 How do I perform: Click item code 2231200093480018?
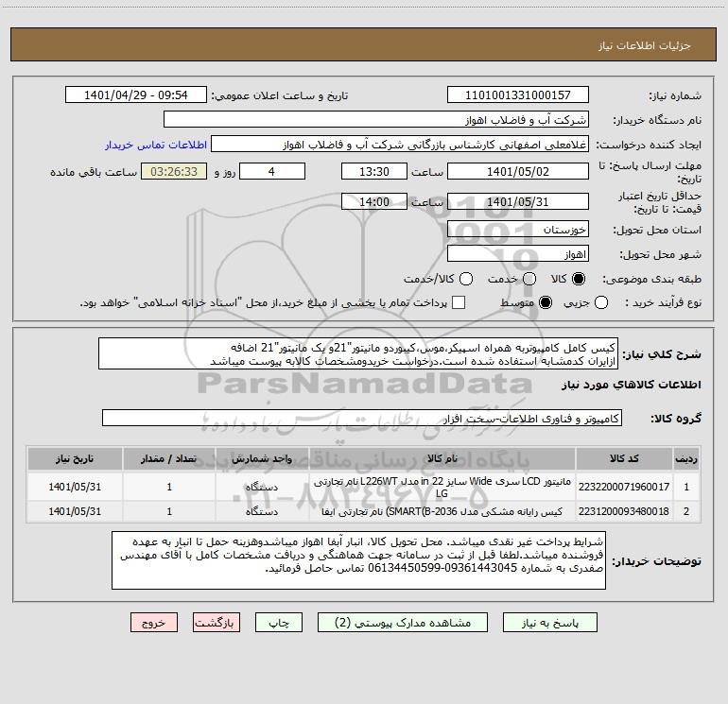(624, 511)
